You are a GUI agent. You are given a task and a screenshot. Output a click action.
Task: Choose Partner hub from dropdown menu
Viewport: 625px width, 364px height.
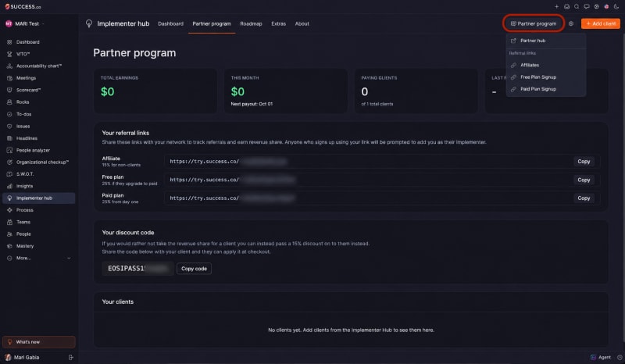coord(546,41)
